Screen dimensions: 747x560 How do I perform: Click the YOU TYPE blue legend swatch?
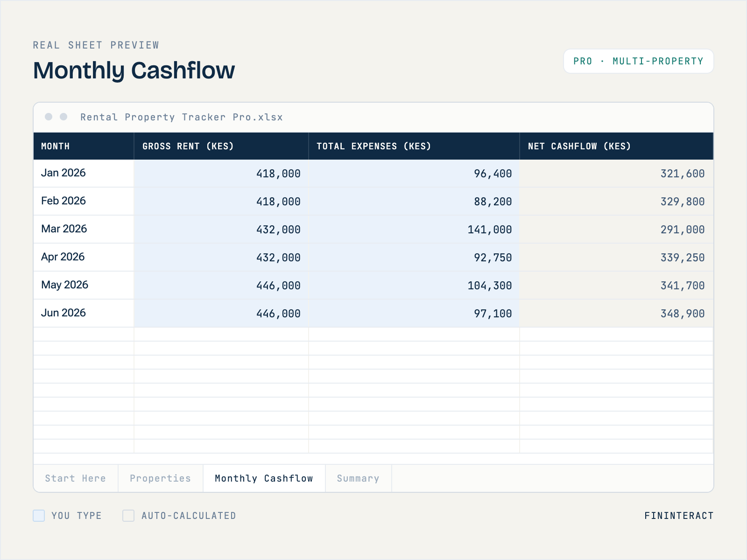39,516
